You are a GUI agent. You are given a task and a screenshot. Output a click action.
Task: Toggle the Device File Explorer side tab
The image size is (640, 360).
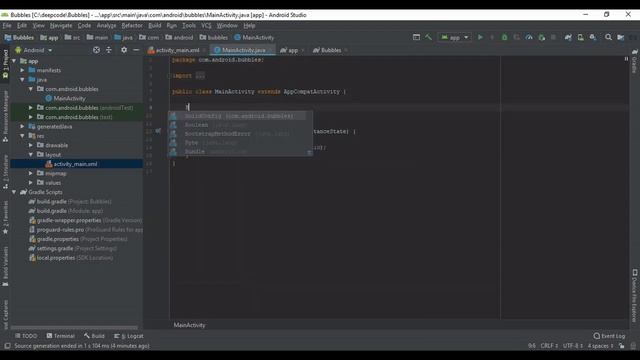[x=634, y=296]
